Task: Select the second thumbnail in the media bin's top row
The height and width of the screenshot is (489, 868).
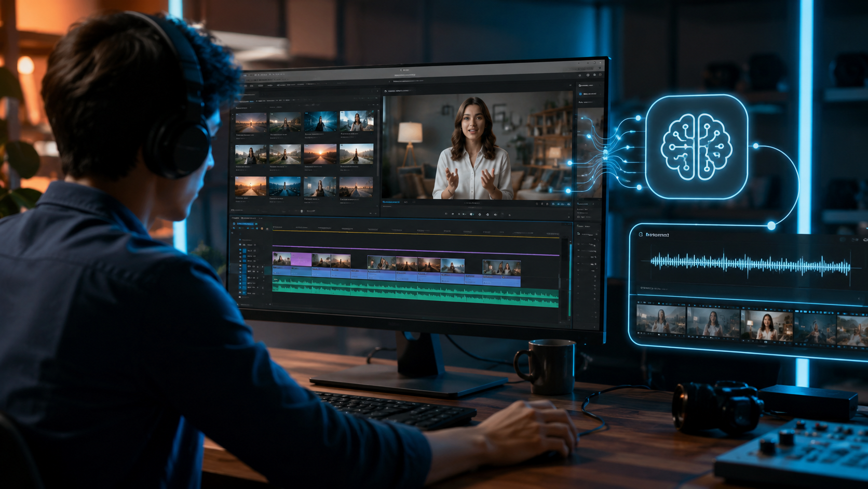Action: point(285,122)
